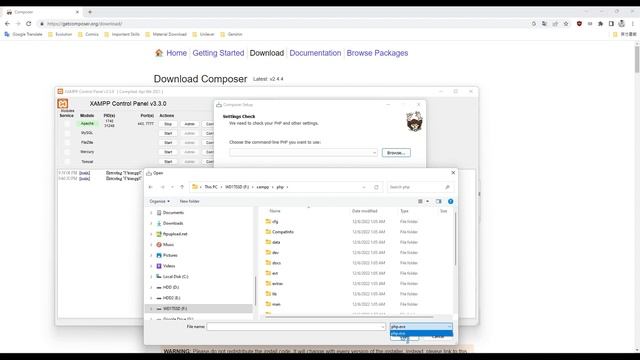The height and width of the screenshot is (360, 640).
Task: Go back in the Open dialog
Action: pyautogui.click(x=151, y=187)
